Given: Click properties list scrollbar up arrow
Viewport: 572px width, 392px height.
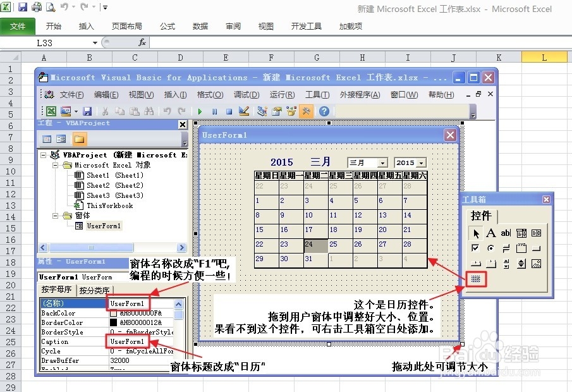Looking at the screenshot, I should pos(178,304).
